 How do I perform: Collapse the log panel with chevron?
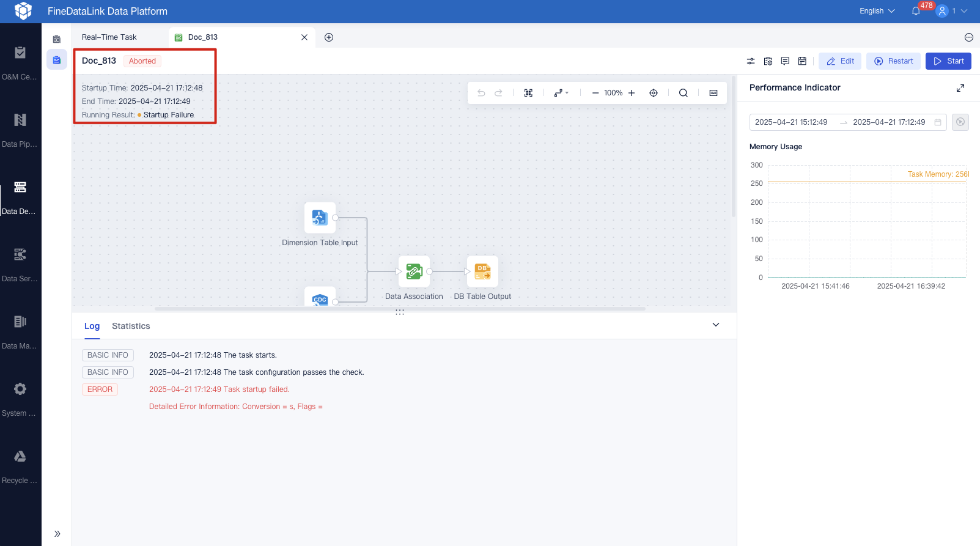tap(716, 325)
